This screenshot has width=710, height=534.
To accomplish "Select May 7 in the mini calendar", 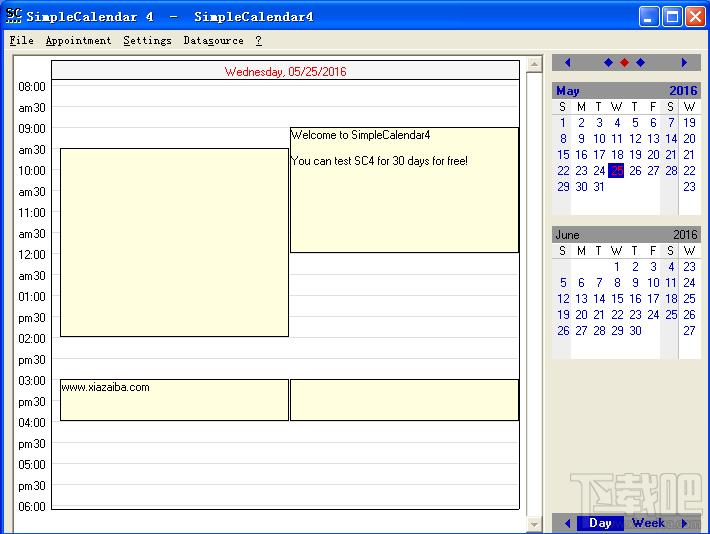I will coord(671,122).
